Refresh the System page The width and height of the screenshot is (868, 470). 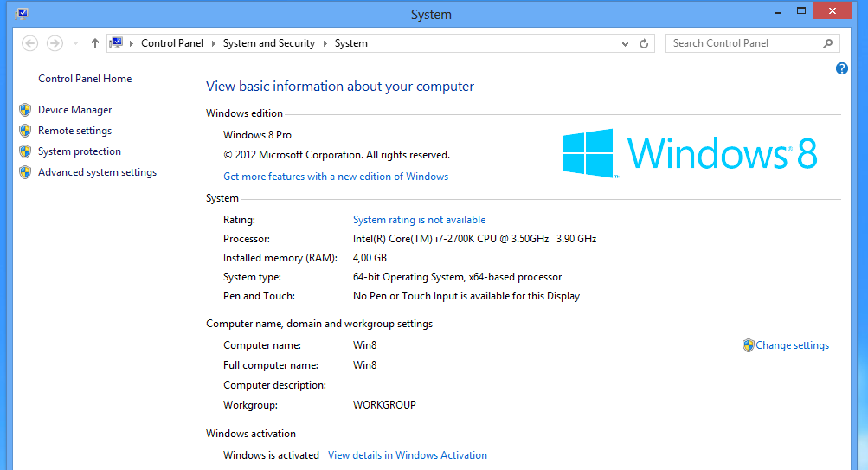[644, 43]
